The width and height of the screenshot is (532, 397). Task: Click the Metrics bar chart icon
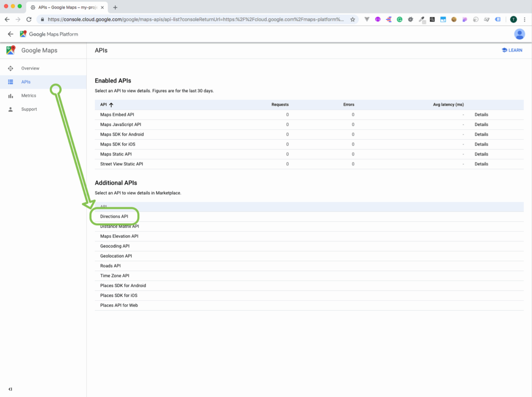pos(10,96)
